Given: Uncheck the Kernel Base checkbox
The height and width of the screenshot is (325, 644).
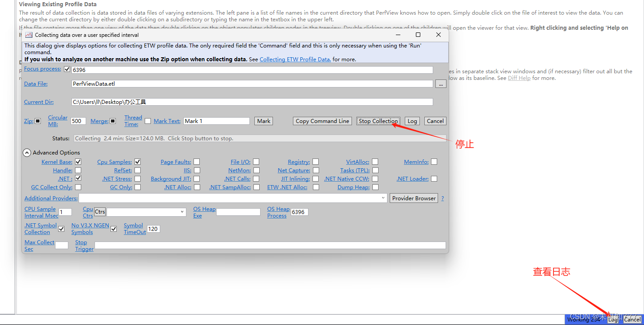Looking at the screenshot, I should [x=78, y=162].
